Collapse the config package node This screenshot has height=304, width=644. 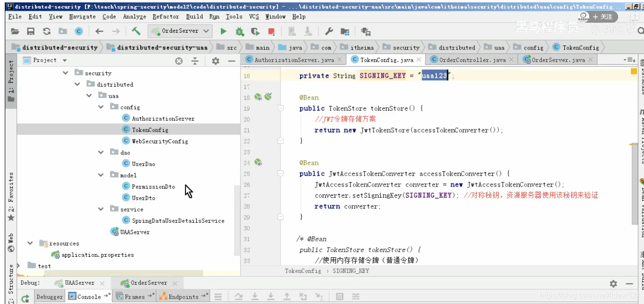click(101, 107)
